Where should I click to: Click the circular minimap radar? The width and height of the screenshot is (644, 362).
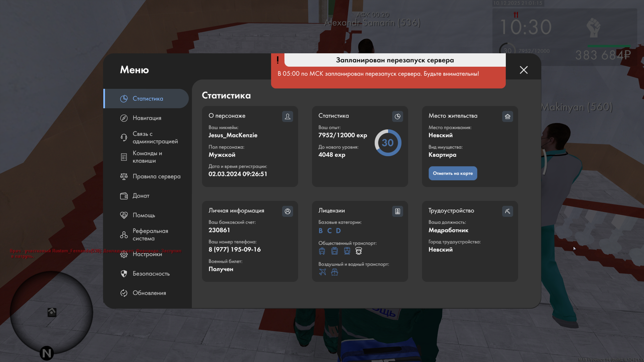click(51, 312)
